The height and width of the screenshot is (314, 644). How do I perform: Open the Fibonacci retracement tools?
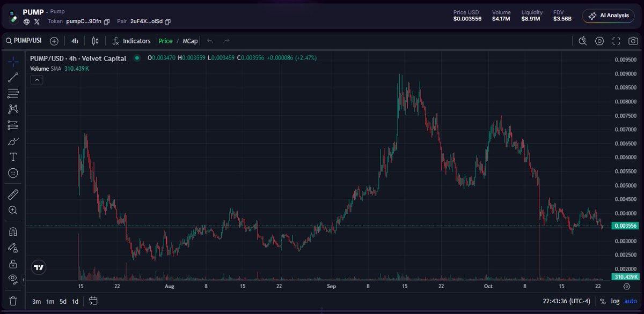click(13, 93)
